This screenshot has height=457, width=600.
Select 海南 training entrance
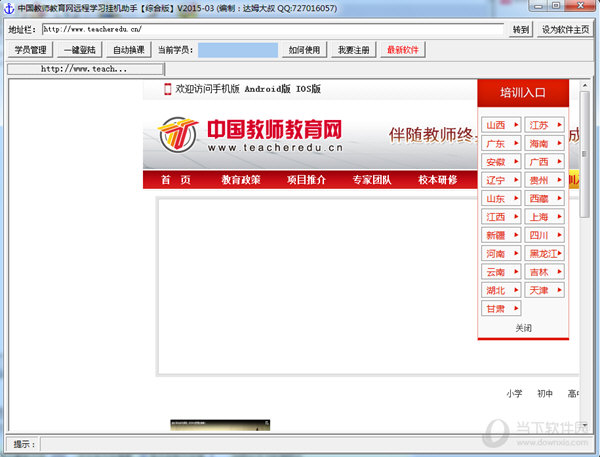point(545,143)
